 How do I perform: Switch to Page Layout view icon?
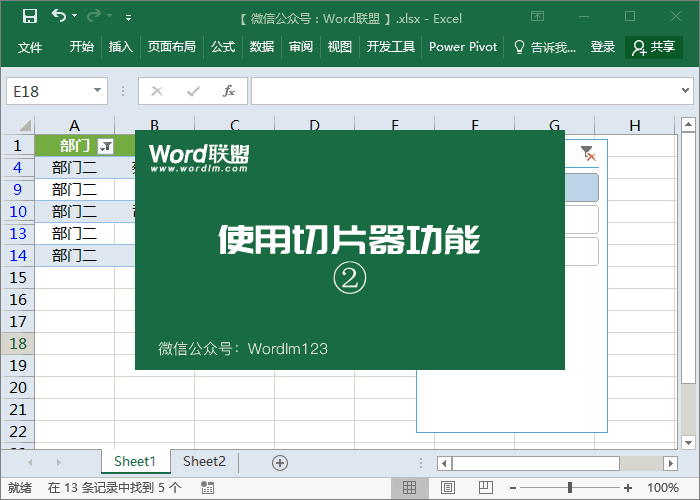442,488
